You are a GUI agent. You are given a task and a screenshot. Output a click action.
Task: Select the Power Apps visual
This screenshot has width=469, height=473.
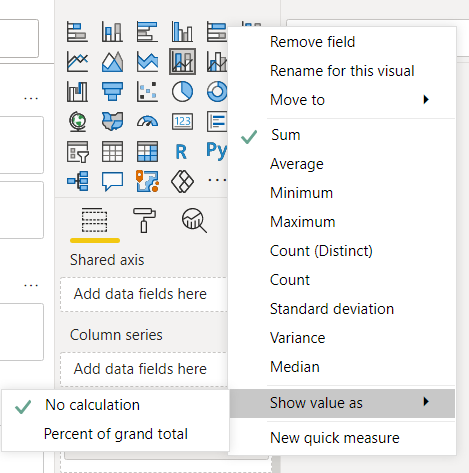182,181
